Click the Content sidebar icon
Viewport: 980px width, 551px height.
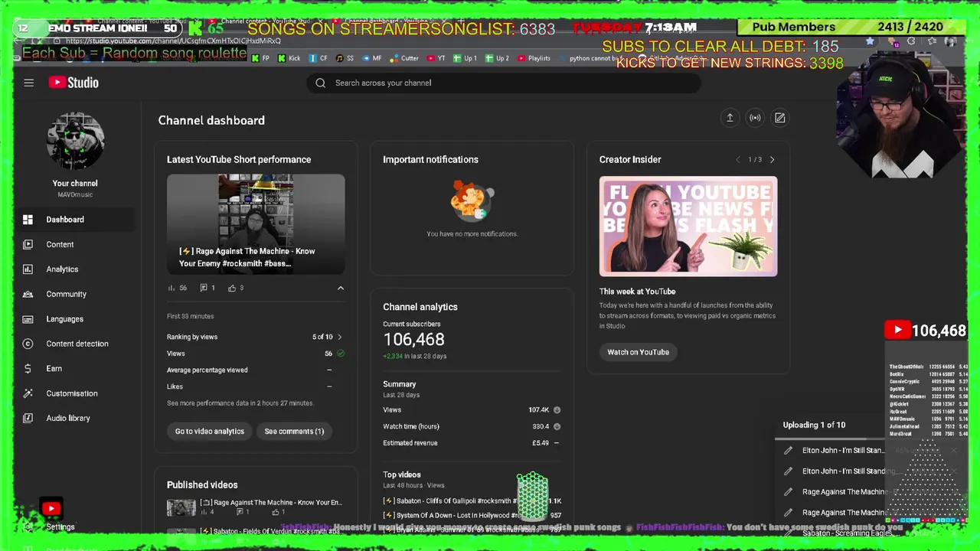coord(28,244)
